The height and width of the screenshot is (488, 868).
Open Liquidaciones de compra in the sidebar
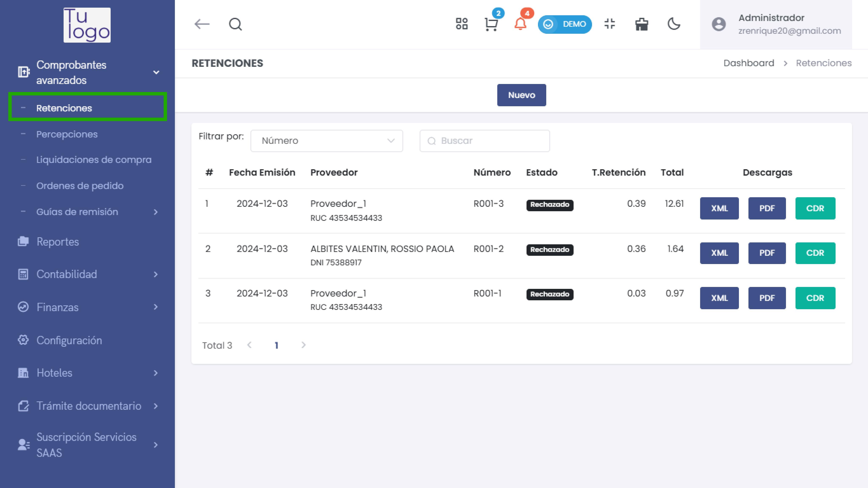tap(94, 159)
